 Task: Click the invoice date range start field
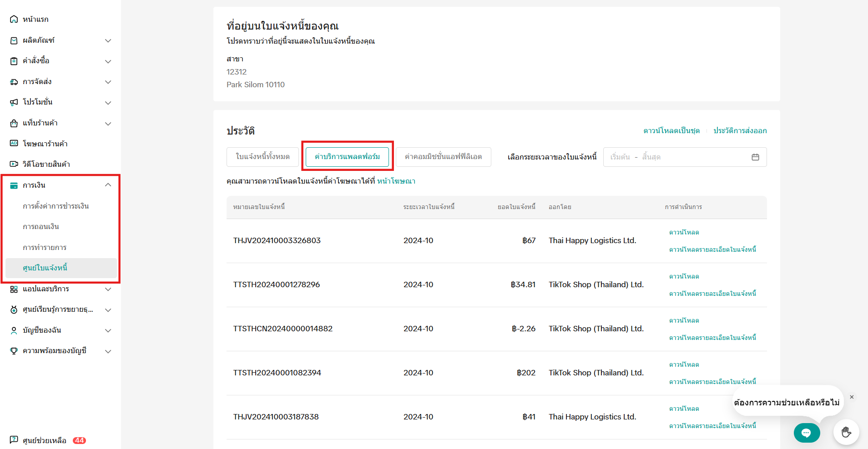click(620, 157)
